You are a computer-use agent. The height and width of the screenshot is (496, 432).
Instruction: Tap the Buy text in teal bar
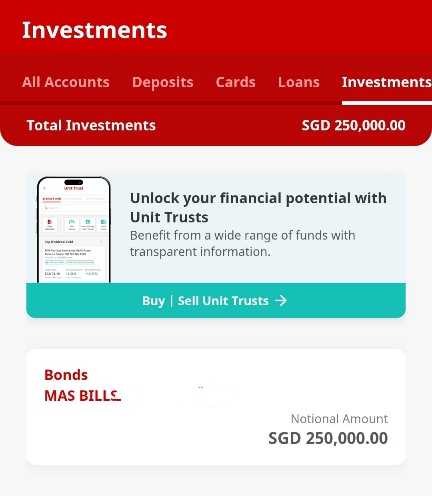click(153, 301)
